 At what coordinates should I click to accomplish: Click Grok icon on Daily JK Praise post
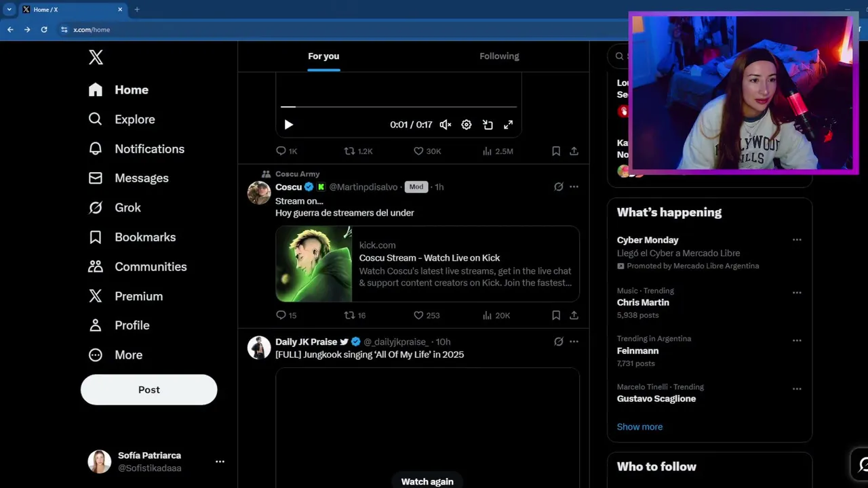pyautogui.click(x=558, y=342)
